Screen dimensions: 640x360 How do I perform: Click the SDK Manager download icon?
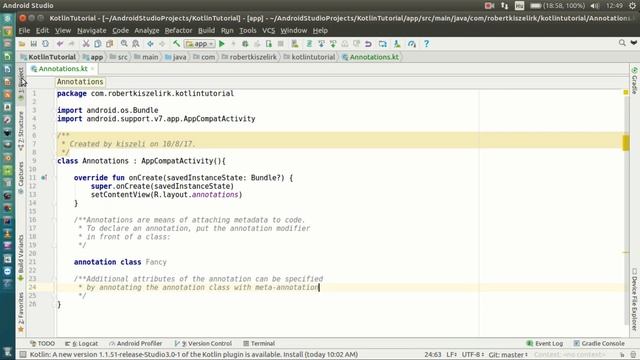(x=397, y=44)
